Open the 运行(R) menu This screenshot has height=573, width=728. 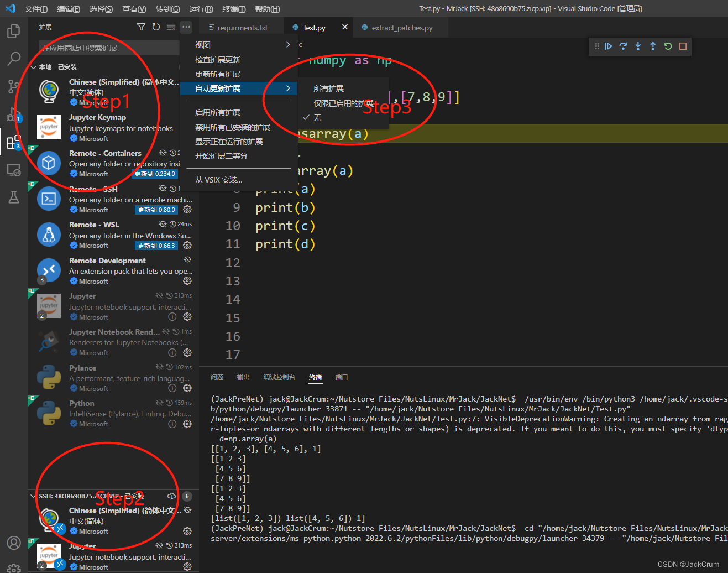pyautogui.click(x=201, y=9)
